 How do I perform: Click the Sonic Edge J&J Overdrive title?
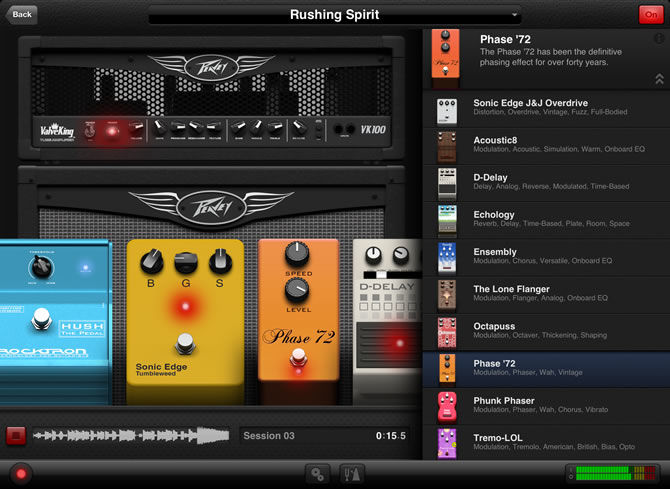pyautogui.click(x=530, y=103)
